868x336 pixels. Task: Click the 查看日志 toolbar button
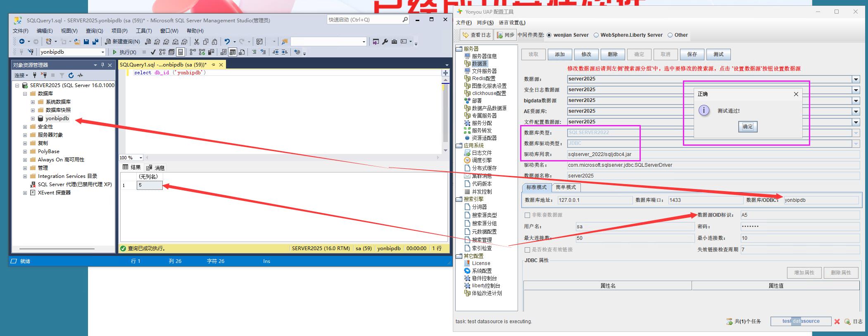477,35
